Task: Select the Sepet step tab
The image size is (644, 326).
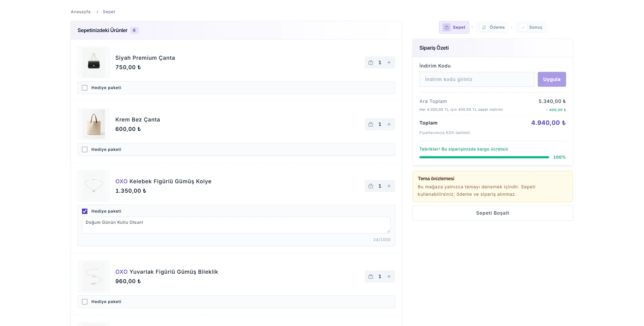Action: (454, 27)
